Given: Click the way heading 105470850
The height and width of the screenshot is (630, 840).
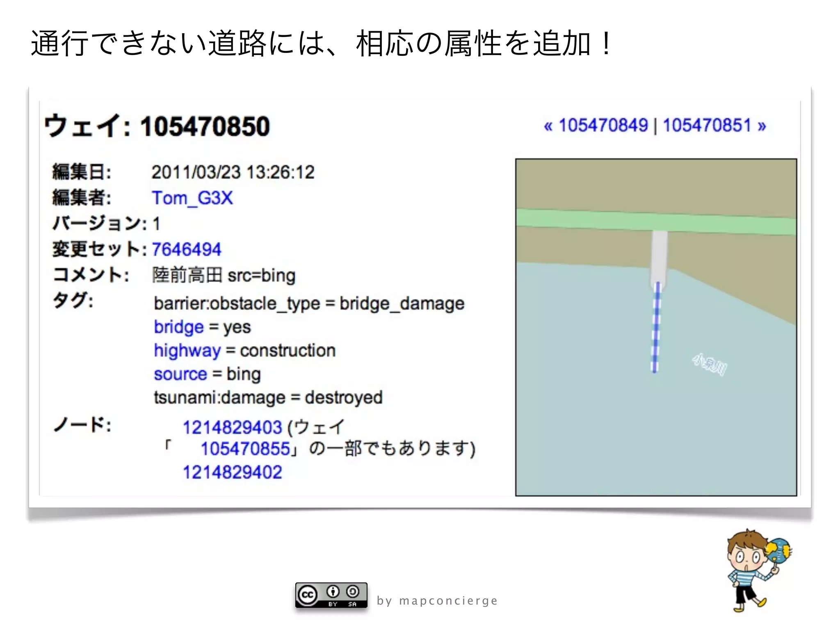Looking at the screenshot, I should (157, 126).
